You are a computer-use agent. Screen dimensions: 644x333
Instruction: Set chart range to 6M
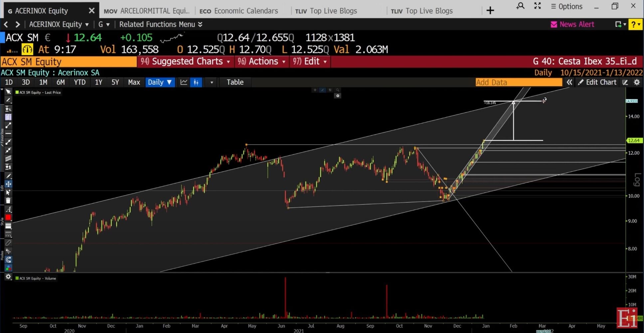coord(61,82)
